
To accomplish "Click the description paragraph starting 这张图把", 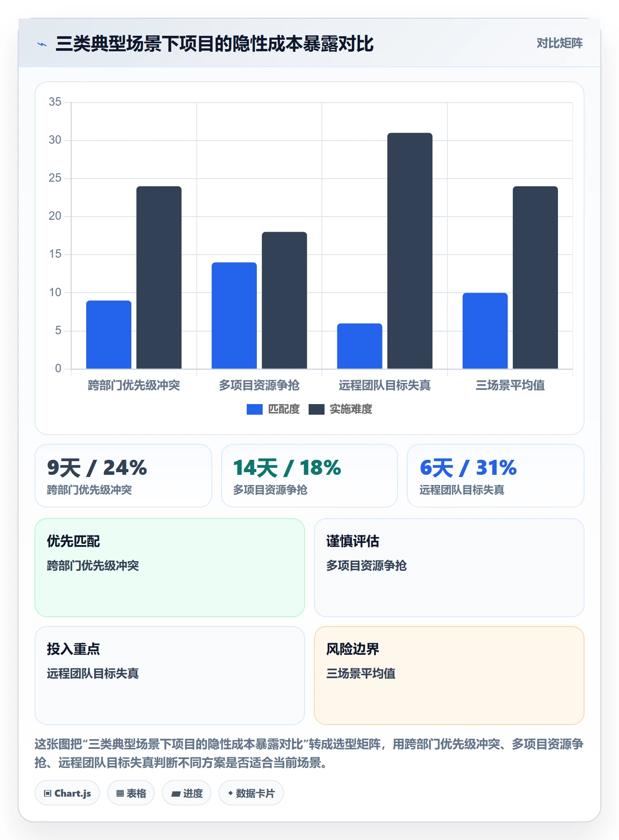I will click(x=309, y=753).
